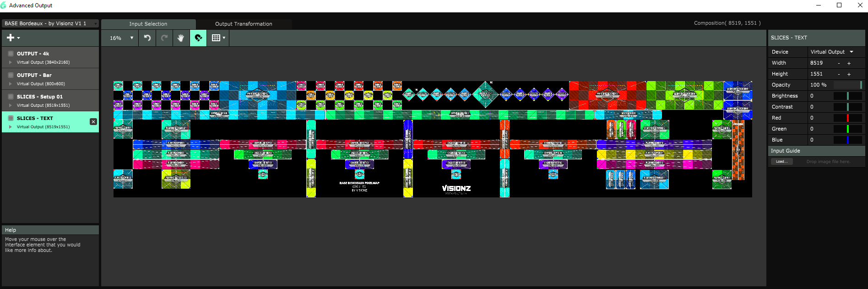The image size is (868, 289).
Task: Click the undo arrow icon
Action: (x=147, y=38)
